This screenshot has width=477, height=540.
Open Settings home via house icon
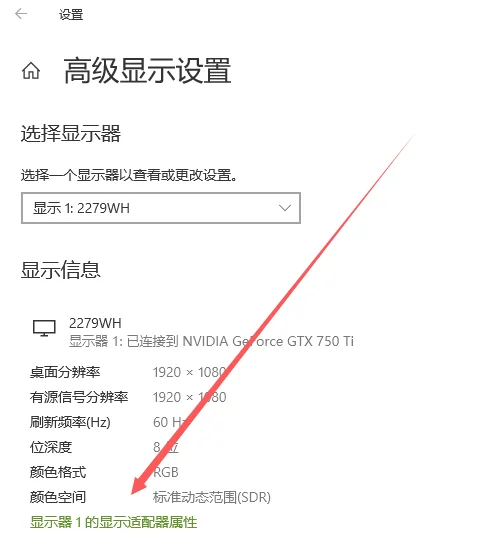pyautogui.click(x=31, y=71)
